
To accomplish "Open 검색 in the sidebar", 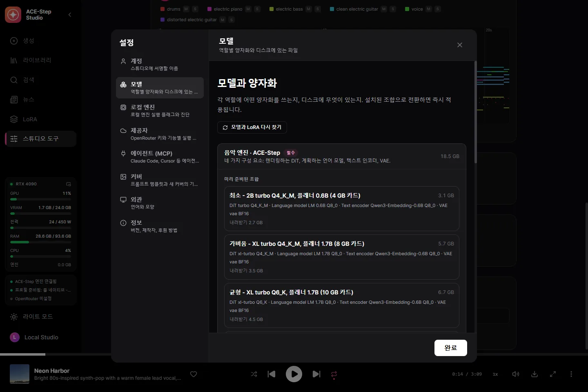I will (40, 80).
